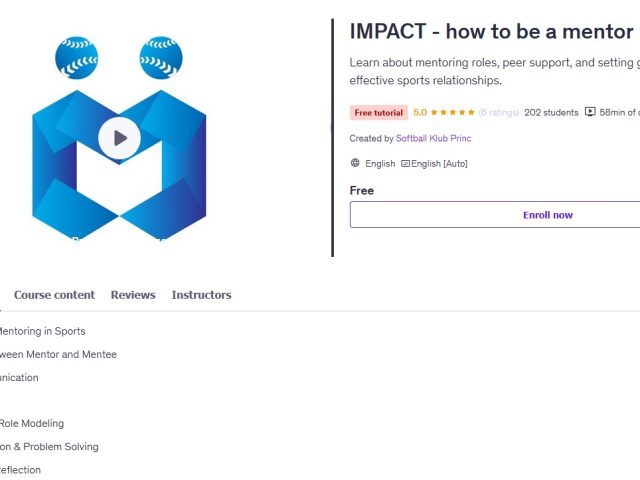Open the Problem Solving lesson
Screen dimensions: 640x480
pyautogui.click(x=49, y=446)
